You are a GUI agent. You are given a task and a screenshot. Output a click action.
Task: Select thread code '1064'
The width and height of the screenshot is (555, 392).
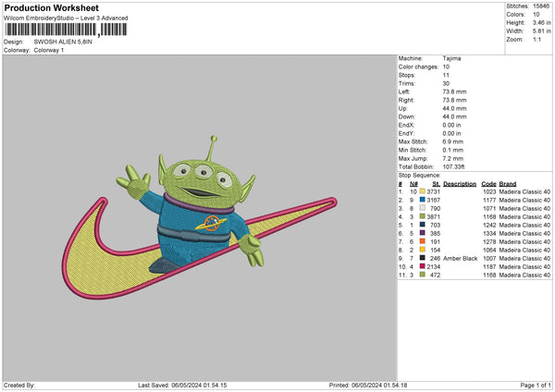point(489,251)
